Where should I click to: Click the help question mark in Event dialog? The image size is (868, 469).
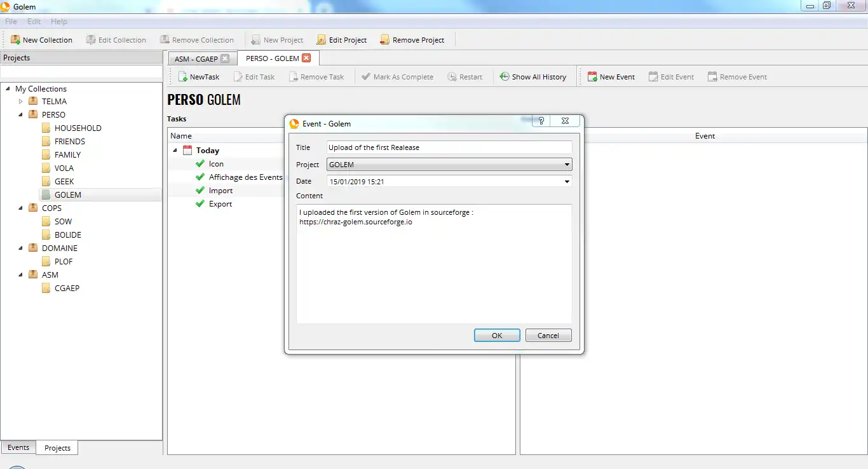541,121
